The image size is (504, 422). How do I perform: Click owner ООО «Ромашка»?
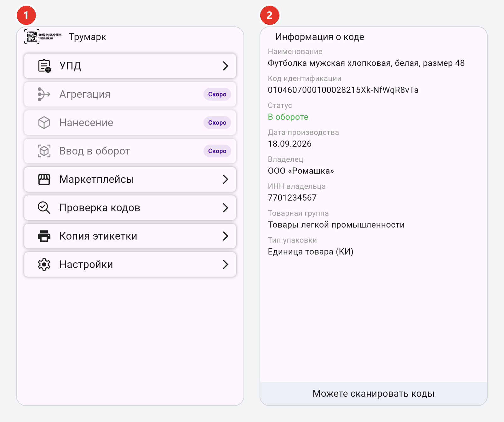pyautogui.click(x=301, y=171)
